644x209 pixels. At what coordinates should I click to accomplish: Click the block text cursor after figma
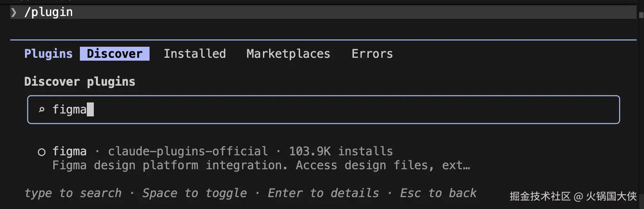[91, 109]
